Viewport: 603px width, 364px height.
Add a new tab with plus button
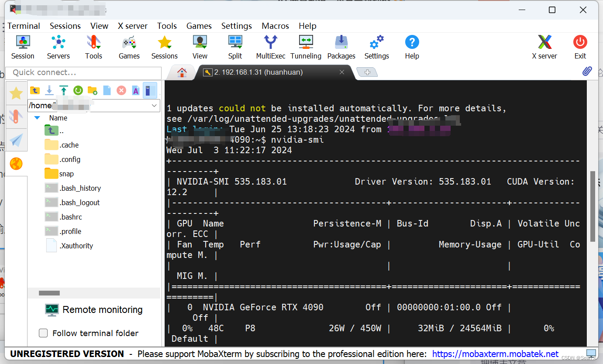pyautogui.click(x=367, y=72)
